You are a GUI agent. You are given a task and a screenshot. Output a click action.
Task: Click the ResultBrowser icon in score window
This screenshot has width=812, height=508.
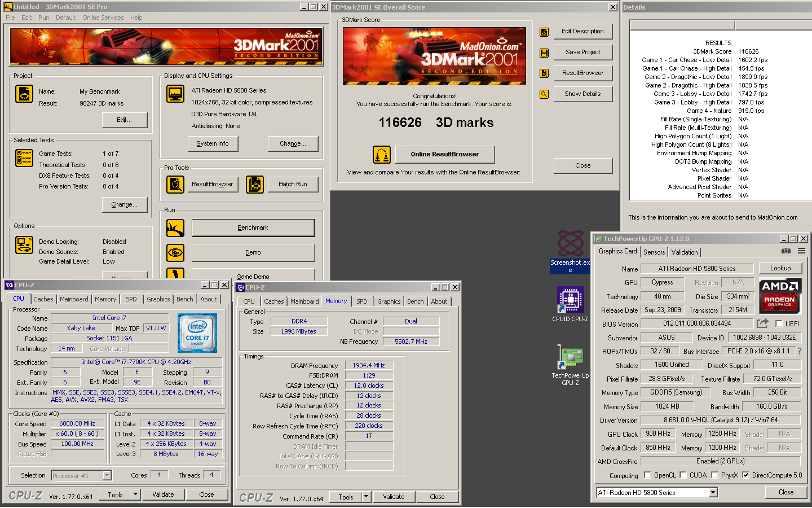pyautogui.click(x=544, y=73)
